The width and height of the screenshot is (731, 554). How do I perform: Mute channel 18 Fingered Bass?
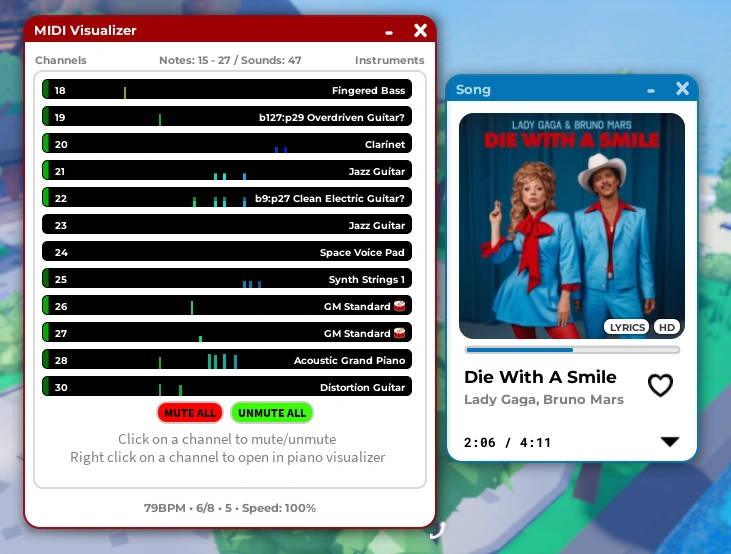(227, 90)
